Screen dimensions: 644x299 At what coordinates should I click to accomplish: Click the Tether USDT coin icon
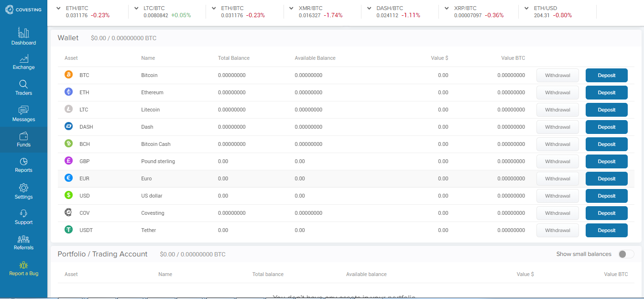click(68, 230)
